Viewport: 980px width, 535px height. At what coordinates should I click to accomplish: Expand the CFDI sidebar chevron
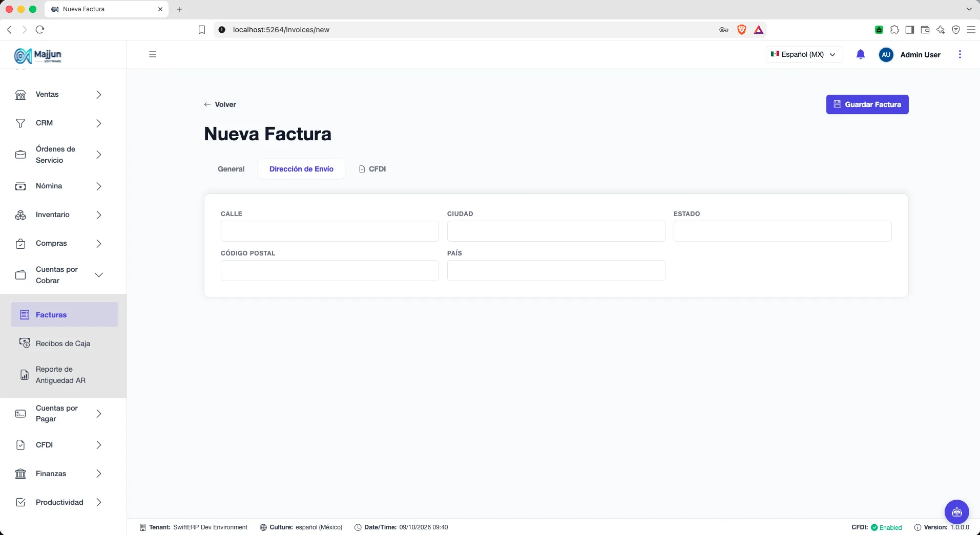(x=99, y=445)
